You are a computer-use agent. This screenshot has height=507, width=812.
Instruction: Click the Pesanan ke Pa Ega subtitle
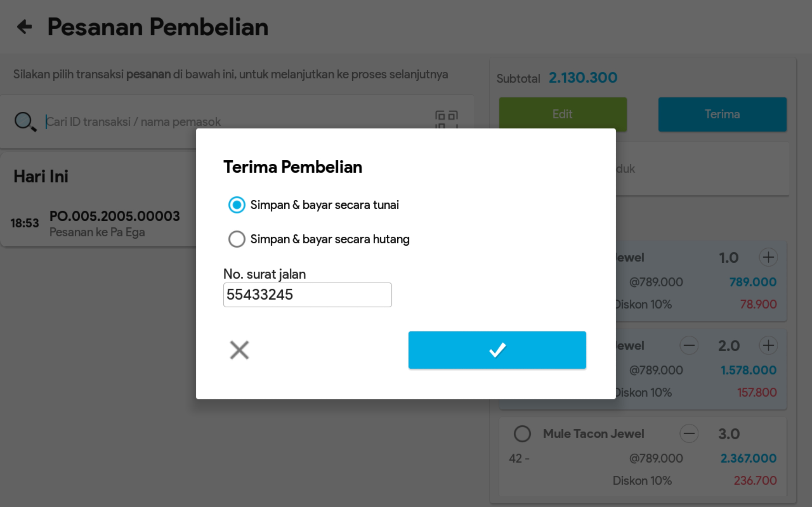tap(97, 233)
